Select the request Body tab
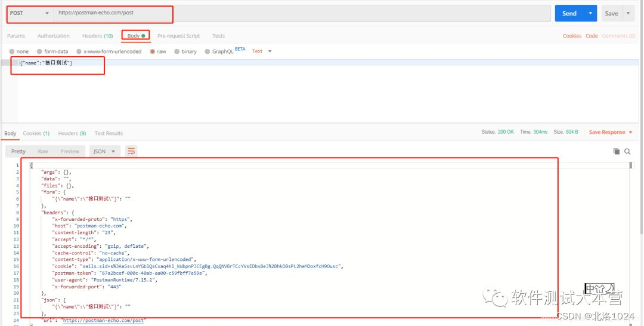 pyautogui.click(x=136, y=36)
